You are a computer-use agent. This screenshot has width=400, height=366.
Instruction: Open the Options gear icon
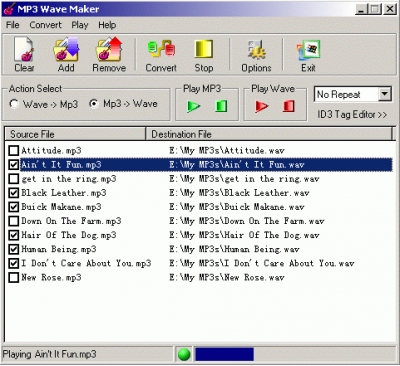click(256, 49)
